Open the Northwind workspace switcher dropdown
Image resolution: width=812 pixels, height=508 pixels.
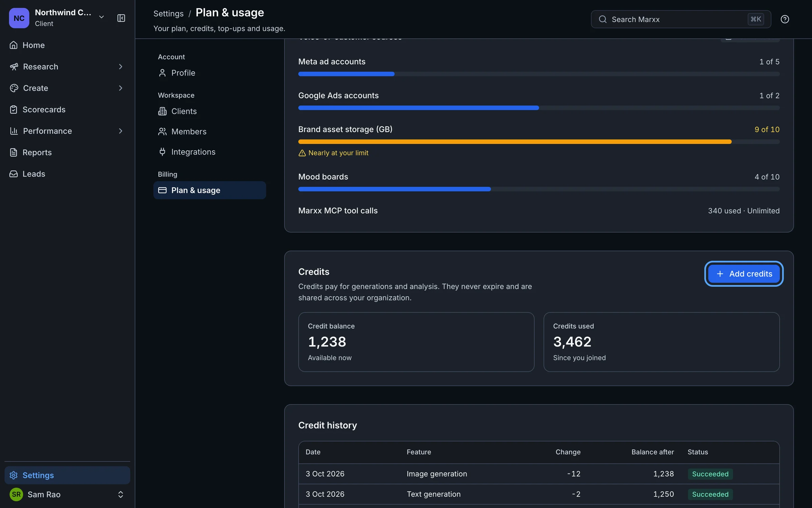[101, 17]
